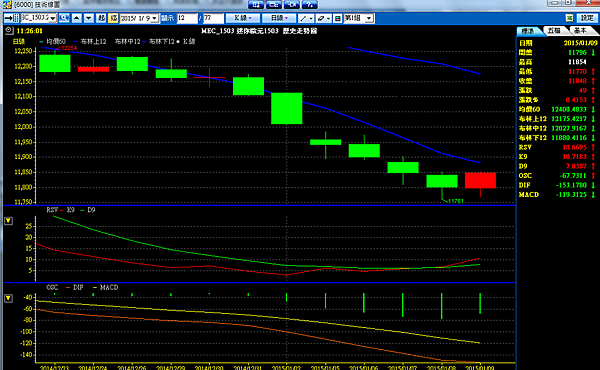Collapse the OSC DIF MACD indicator panel
Screen dimensions: 600x370
pyautogui.click(x=8, y=298)
